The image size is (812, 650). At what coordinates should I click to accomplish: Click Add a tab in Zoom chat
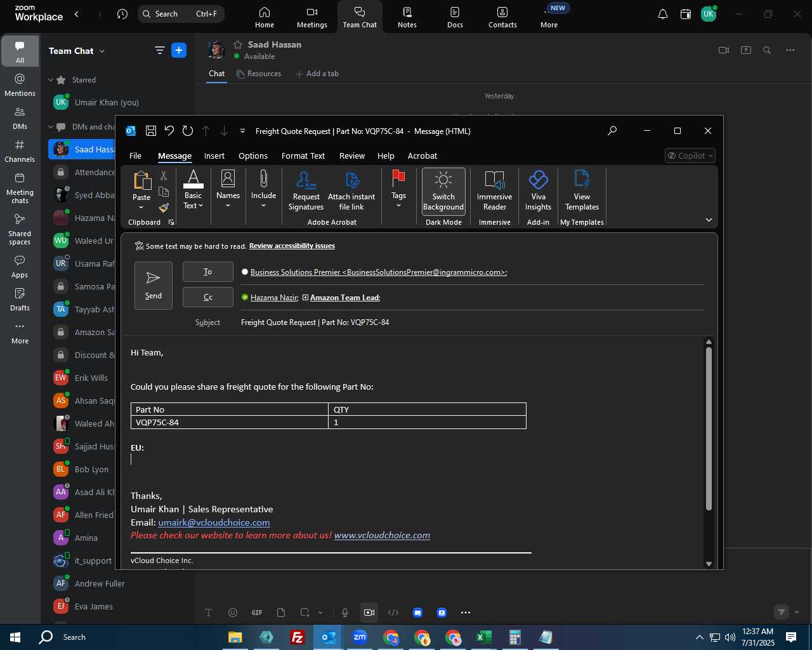[317, 74]
